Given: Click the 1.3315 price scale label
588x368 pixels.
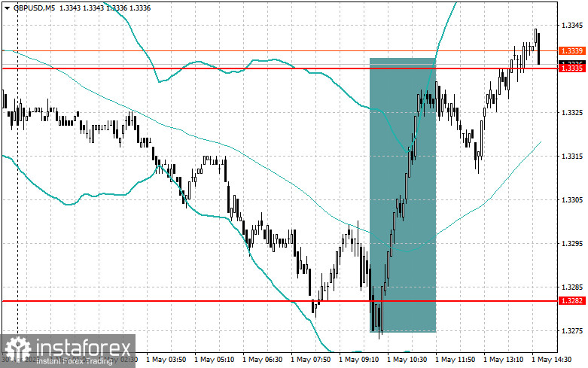Looking at the screenshot, I should [572, 157].
